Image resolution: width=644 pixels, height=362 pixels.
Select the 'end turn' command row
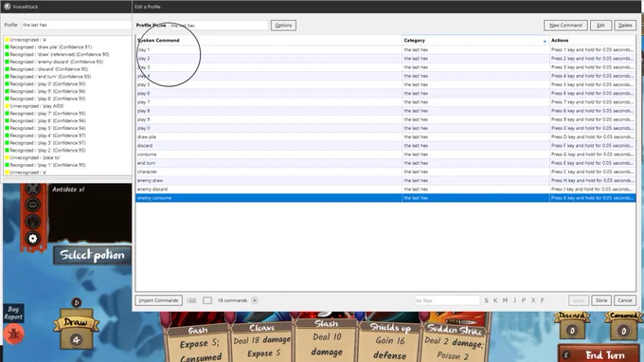point(385,163)
